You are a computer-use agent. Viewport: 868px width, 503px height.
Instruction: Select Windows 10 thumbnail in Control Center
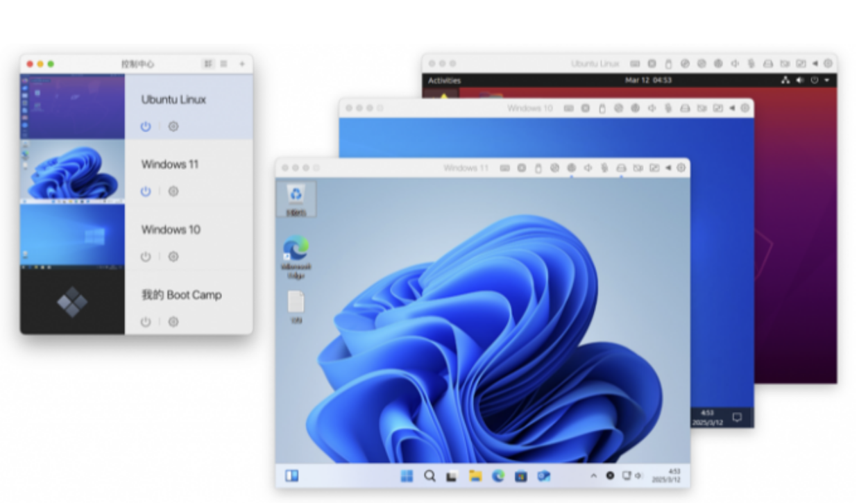point(72,236)
